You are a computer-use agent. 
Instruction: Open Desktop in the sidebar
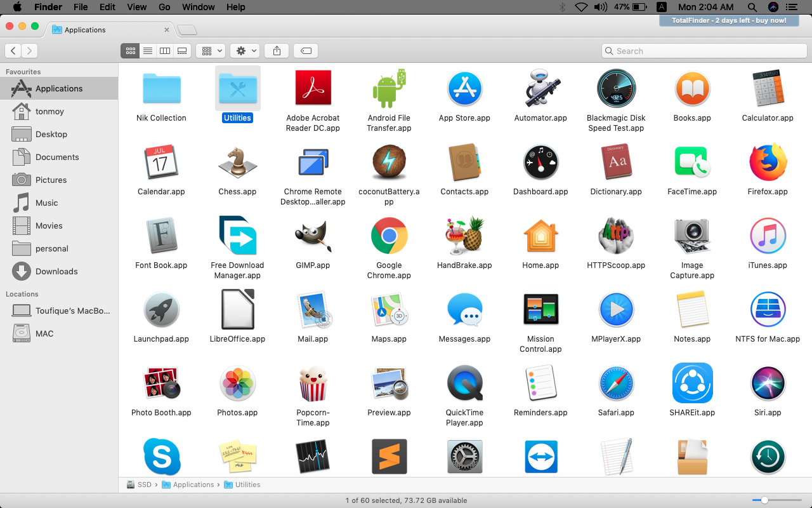pos(59,134)
